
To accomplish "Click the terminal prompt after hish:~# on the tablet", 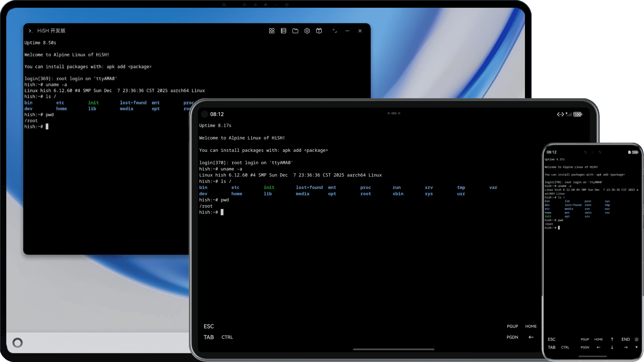I will coord(222,212).
